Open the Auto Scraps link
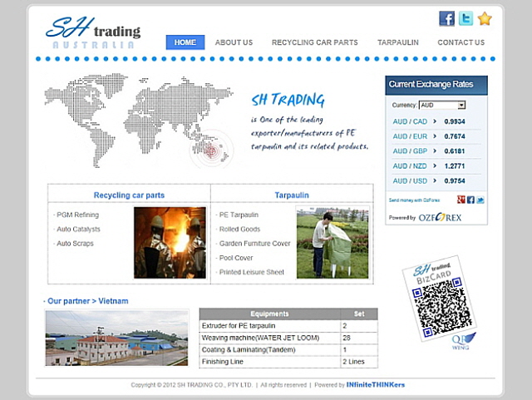This screenshot has width=532, height=400. click(x=75, y=244)
